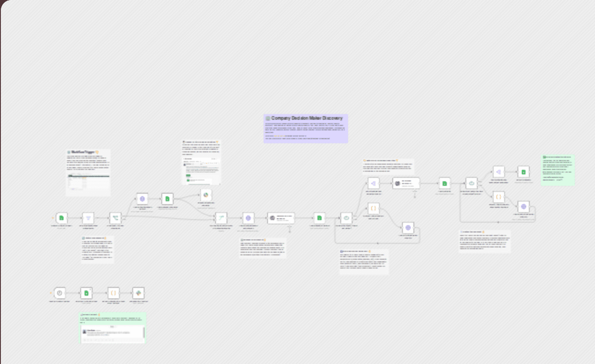Click the purple node feeding the second OpenAI node
This screenshot has height=364, width=595.
pos(373,184)
